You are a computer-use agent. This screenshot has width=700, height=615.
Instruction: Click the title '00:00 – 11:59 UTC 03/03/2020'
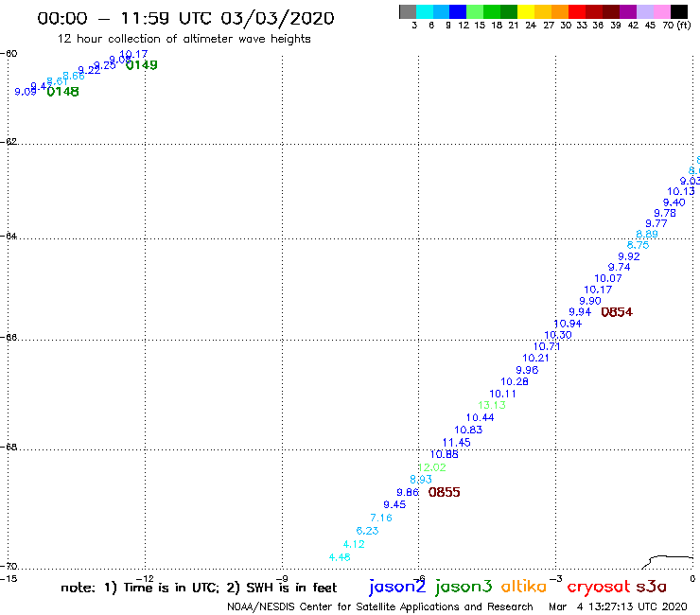(x=185, y=18)
